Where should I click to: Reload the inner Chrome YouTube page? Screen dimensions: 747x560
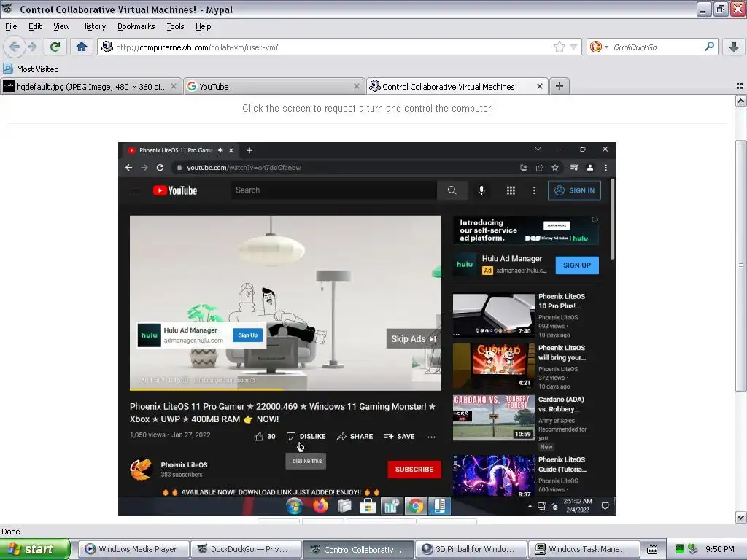pos(160,168)
